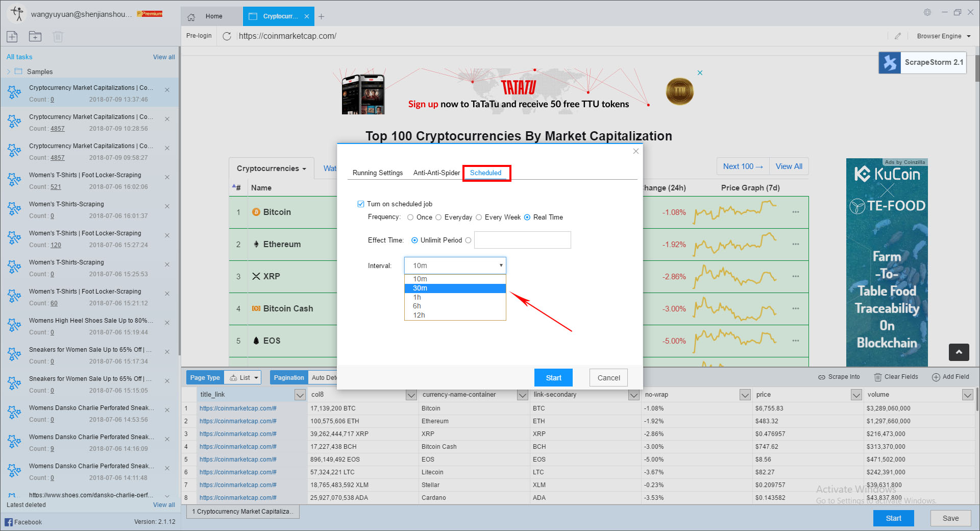Screen dimensions: 980x531
Task: Click the EOS coin icon
Action: point(256,341)
